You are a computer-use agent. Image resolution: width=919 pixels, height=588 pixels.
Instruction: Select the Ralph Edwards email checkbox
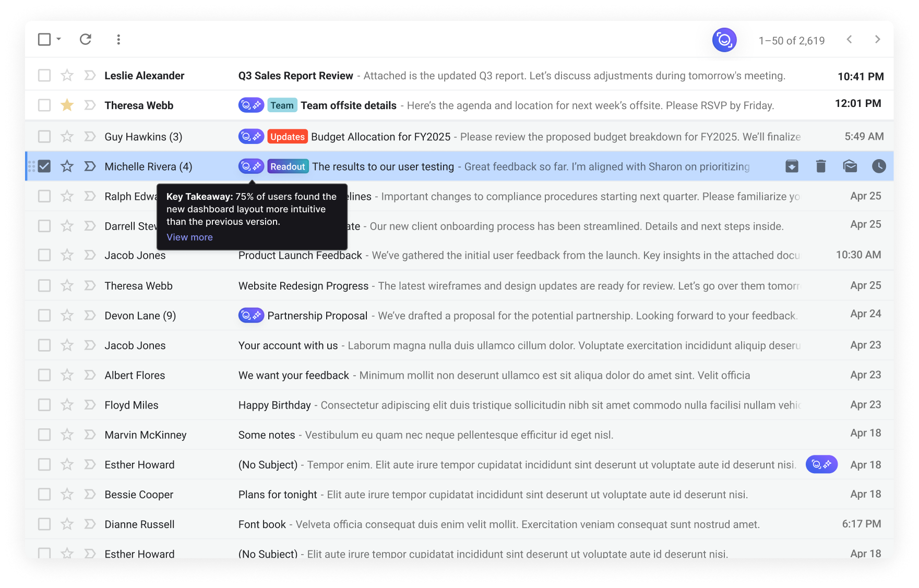pos(44,196)
